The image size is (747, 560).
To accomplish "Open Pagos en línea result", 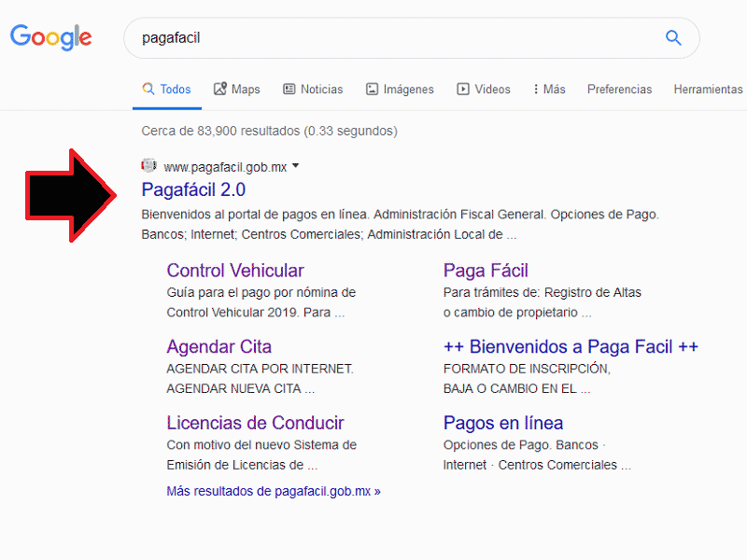I will click(503, 423).
